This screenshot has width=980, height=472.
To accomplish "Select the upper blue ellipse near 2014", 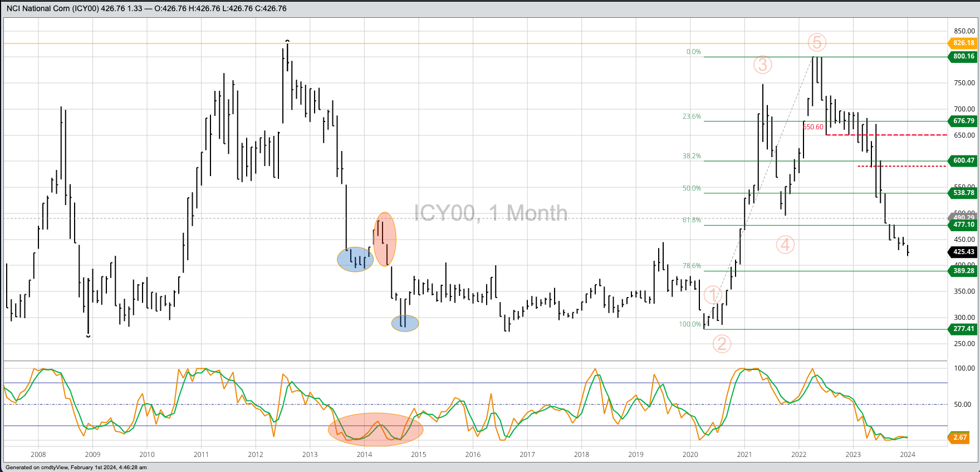I will [x=355, y=259].
